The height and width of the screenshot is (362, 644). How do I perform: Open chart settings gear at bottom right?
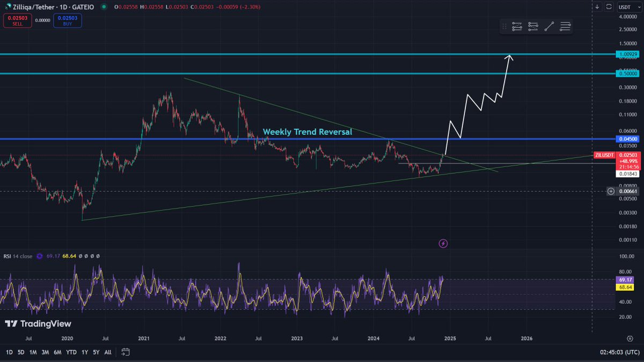pos(630,338)
